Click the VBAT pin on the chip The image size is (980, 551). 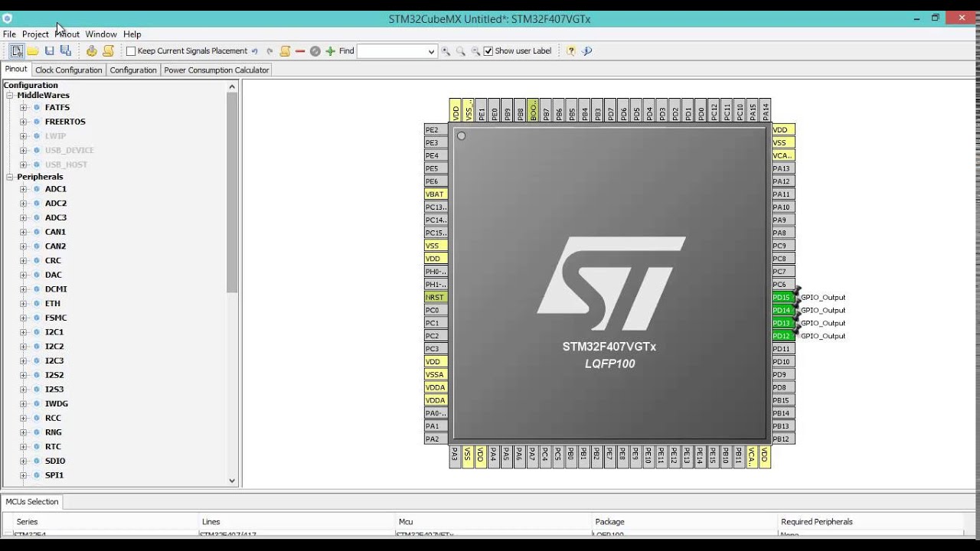pyautogui.click(x=436, y=194)
